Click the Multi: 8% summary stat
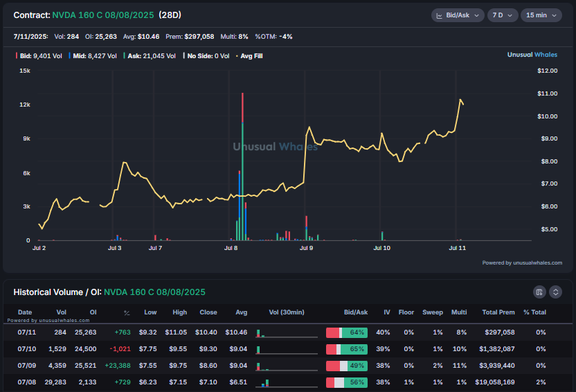This screenshot has height=392, width=576. point(235,37)
